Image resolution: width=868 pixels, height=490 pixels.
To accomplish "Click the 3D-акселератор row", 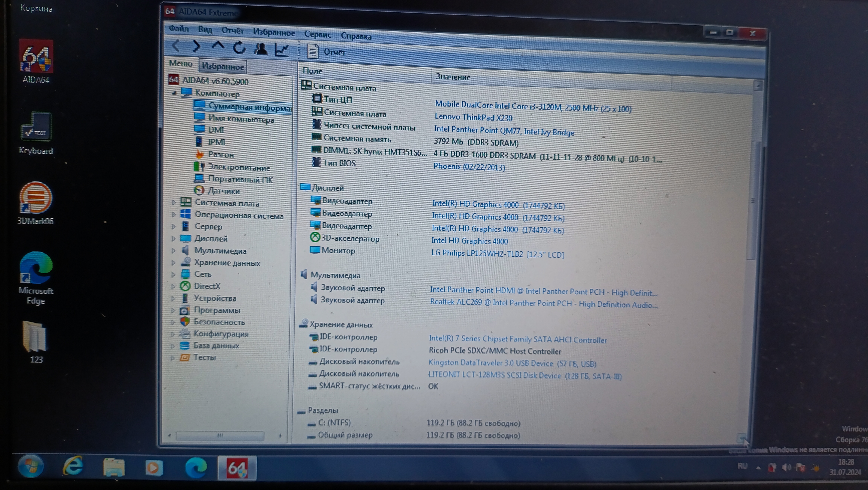I will coord(409,239).
